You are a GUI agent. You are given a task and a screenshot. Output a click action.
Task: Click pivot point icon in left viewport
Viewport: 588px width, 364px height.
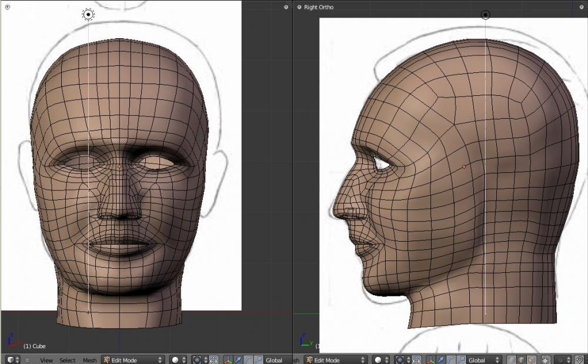pyautogui.click(x=199, y=360)
